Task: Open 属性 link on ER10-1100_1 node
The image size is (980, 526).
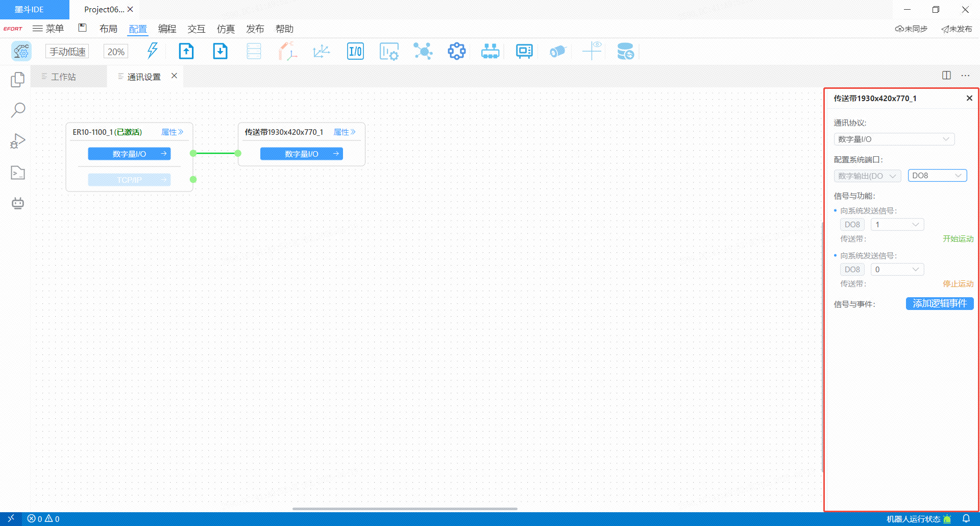Action: click(172, 132)
